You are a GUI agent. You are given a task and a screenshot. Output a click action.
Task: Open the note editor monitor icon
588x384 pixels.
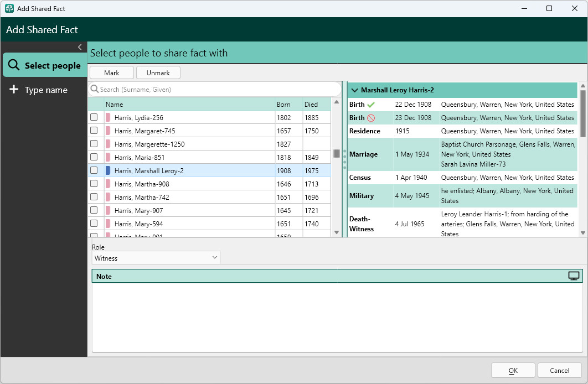coord(574,276)
